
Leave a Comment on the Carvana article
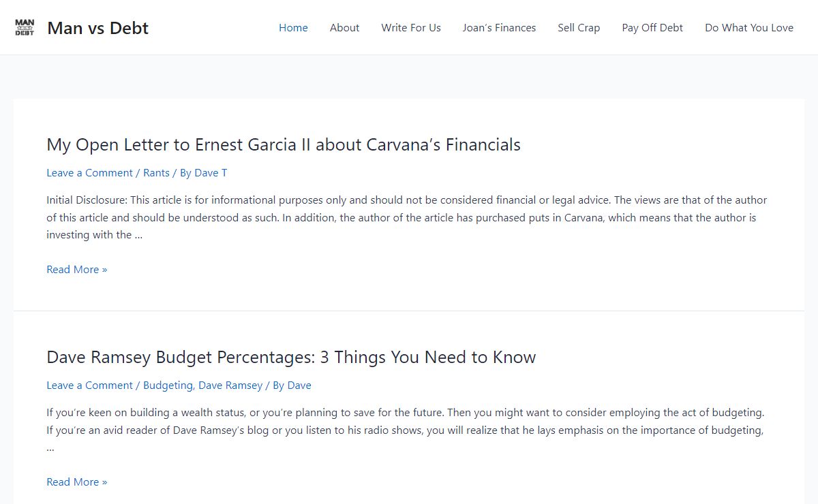coord(89,173)
